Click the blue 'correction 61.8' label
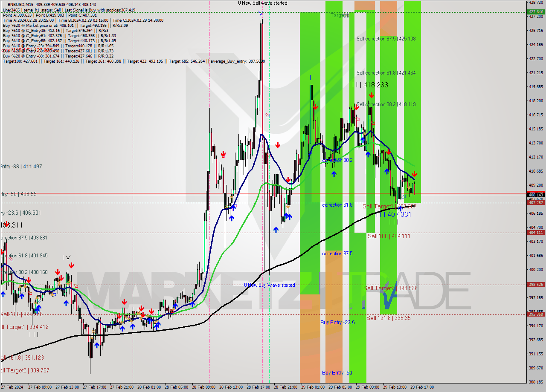This screenshot has width=546, height=392. click(337, 205)
